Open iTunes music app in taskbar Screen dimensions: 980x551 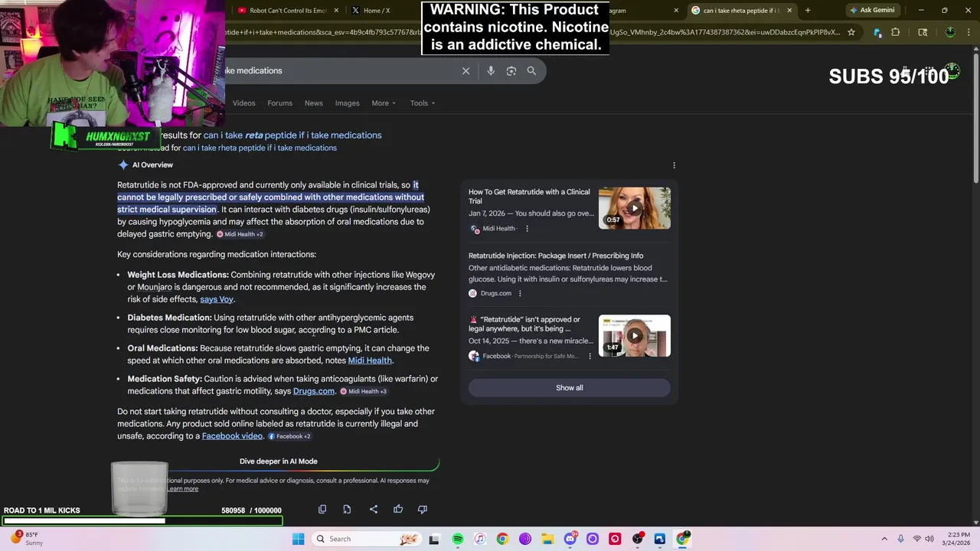[480, 539]
